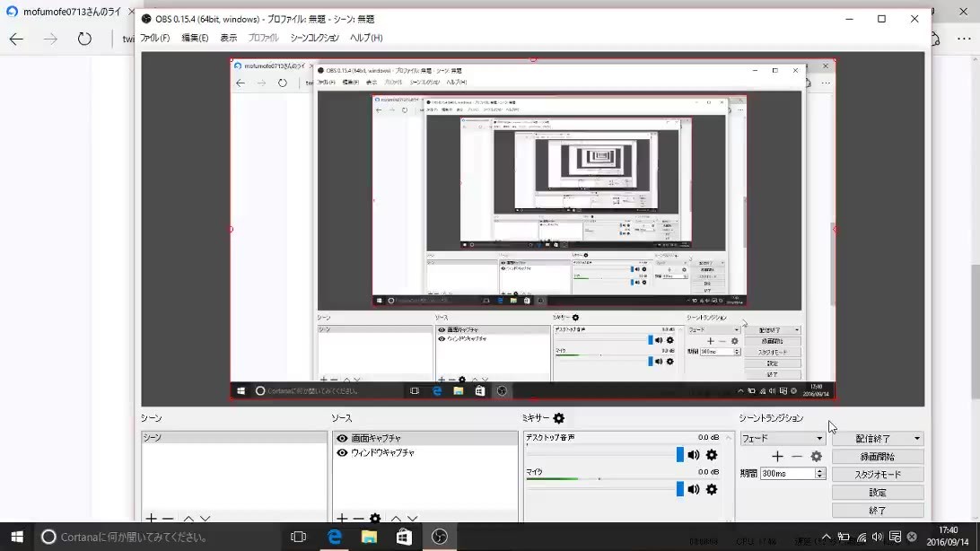980x551 pixels.
Task: Select the 画面キャプチャ source row
Action: coord(425,439)
